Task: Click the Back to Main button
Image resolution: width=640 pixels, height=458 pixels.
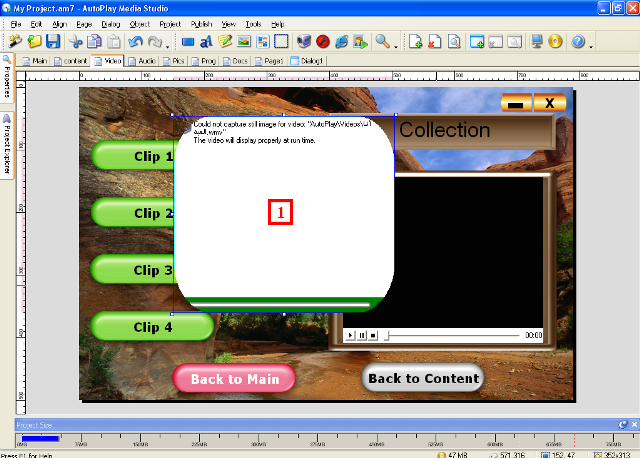Action: click(x=234, y=378)
